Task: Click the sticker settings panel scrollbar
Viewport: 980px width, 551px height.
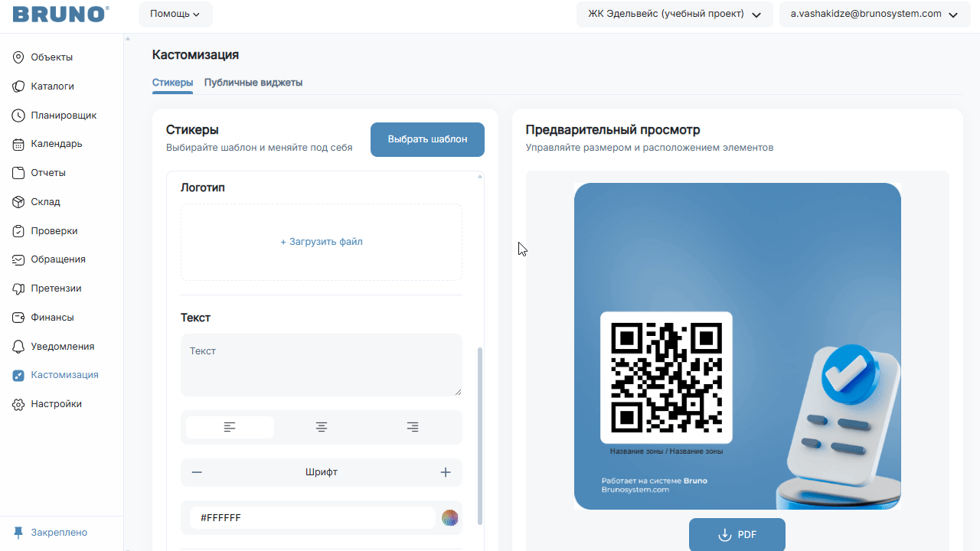Action: tap(481, 436)
